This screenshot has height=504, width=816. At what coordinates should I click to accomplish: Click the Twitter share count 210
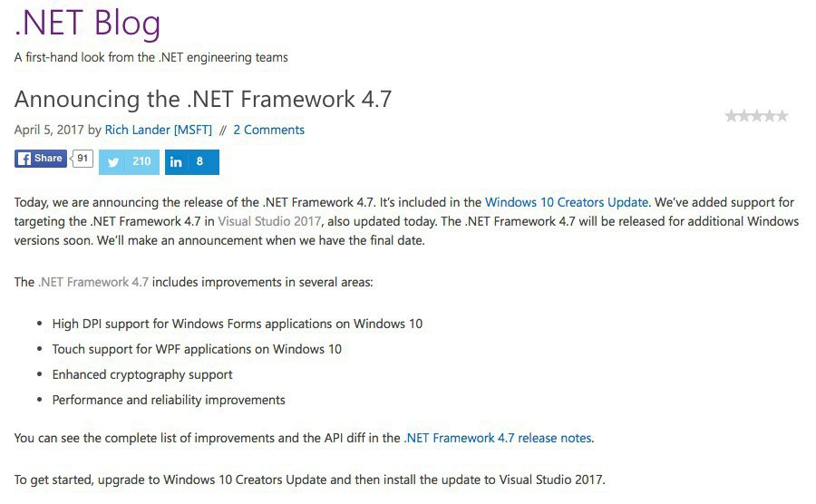pos(141,162)
